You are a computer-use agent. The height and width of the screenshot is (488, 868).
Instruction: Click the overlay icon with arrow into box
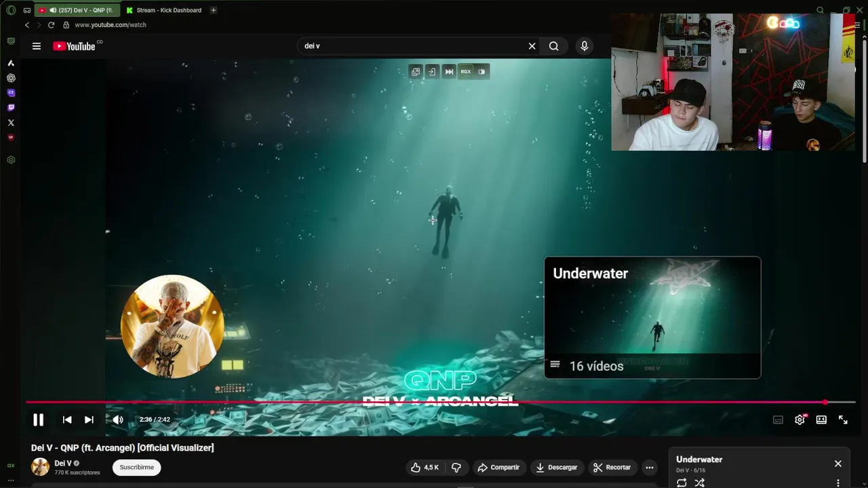tap(432, 71)
